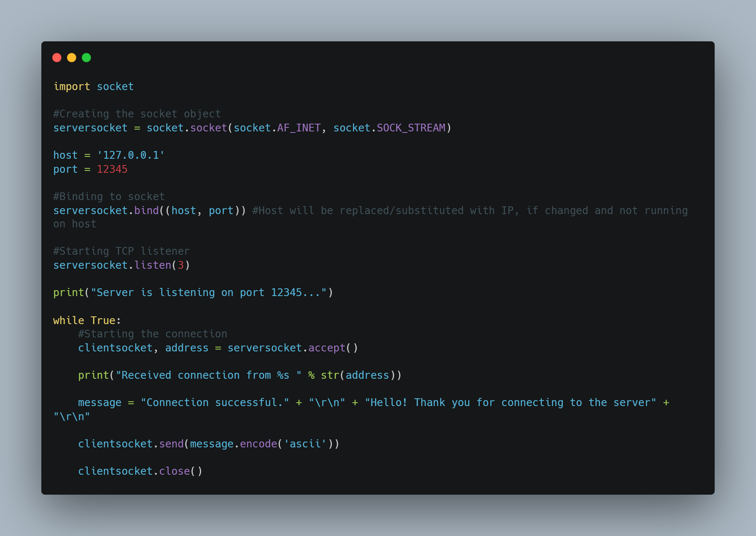Click the yellow minimize window dot
This screenshot has height=536, width=756.
72,58
